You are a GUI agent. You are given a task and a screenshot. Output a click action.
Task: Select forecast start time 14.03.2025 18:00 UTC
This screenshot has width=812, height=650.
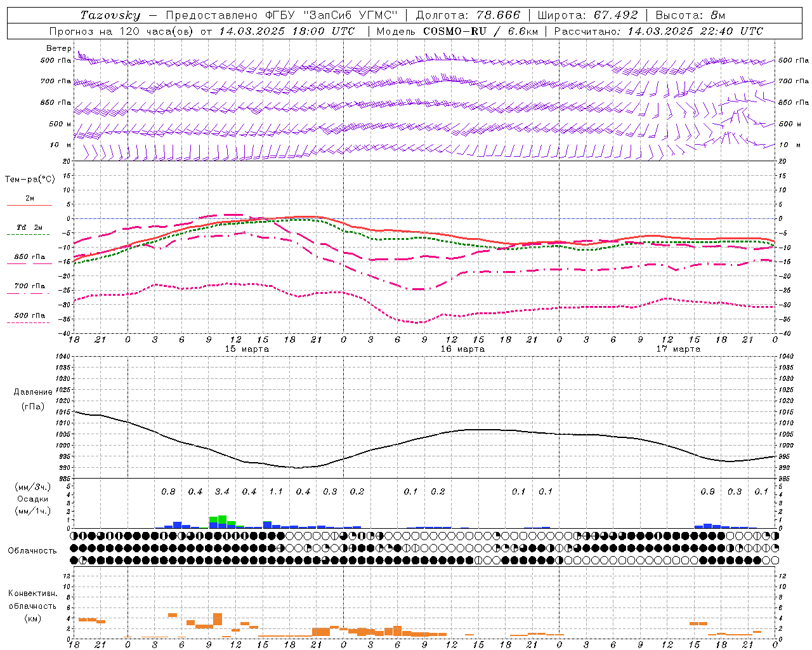coord(287,31)
